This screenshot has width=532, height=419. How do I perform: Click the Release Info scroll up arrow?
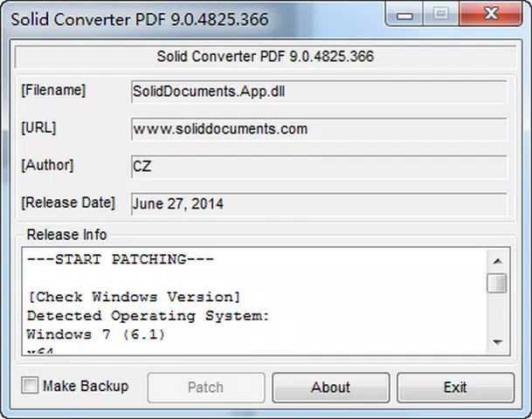(498, 261)
